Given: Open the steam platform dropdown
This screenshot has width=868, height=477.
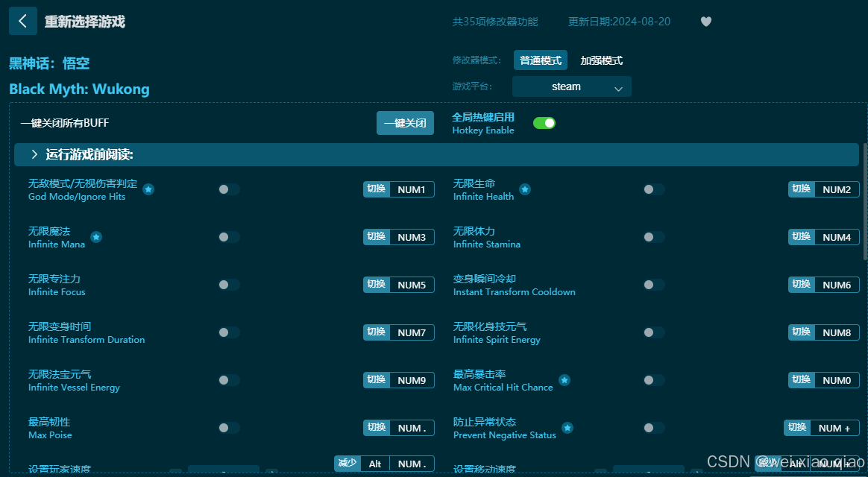Looking at the screenshot, I should click(x=572, y=87).
